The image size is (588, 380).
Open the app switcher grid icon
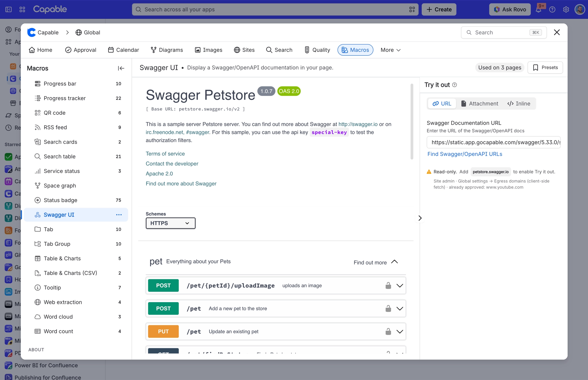coord(22,9)
